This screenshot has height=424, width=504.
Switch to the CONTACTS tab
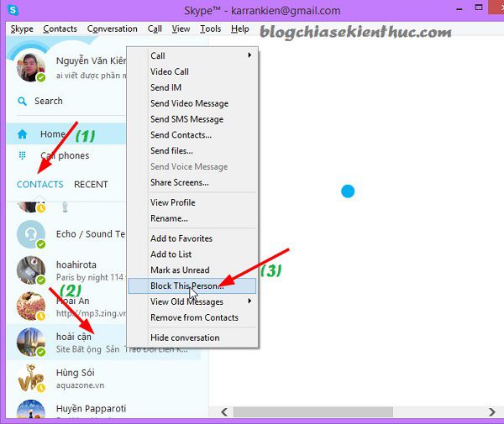click(x=39, y=185)
